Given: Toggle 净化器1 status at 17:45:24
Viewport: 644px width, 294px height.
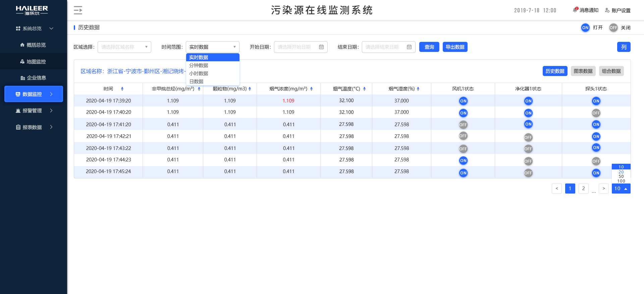Looking at the screenshot, I should tap(528, 173).
